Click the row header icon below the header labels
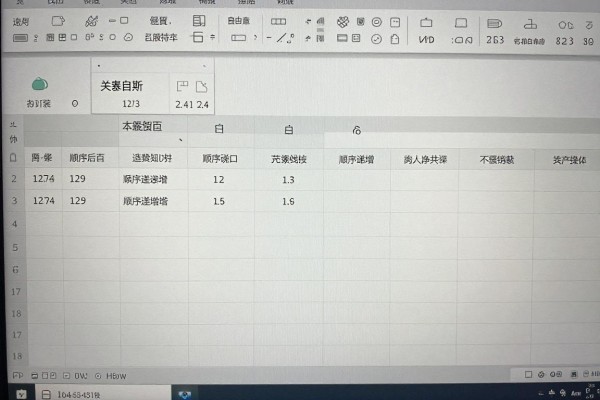 [x=13, y=157]
